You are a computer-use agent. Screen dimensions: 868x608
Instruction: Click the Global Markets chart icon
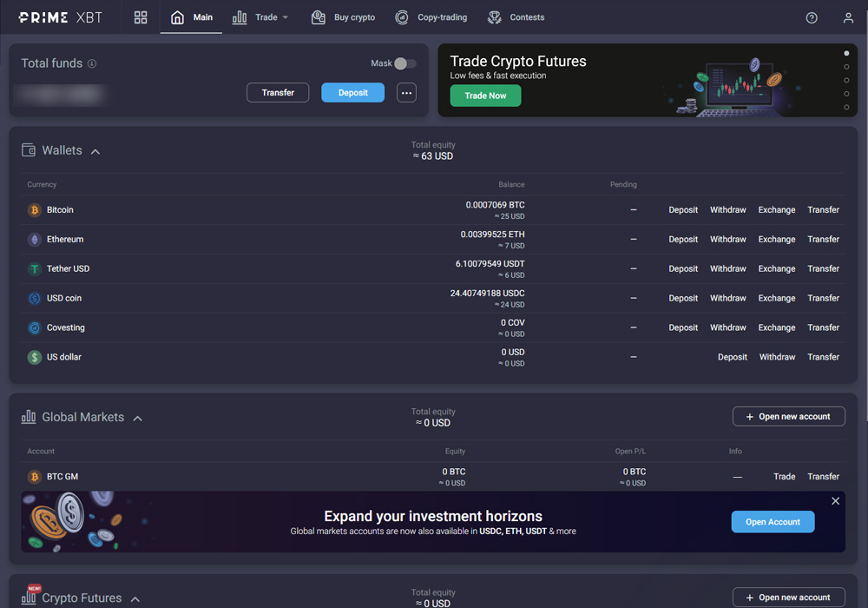[x=29, y=417]
